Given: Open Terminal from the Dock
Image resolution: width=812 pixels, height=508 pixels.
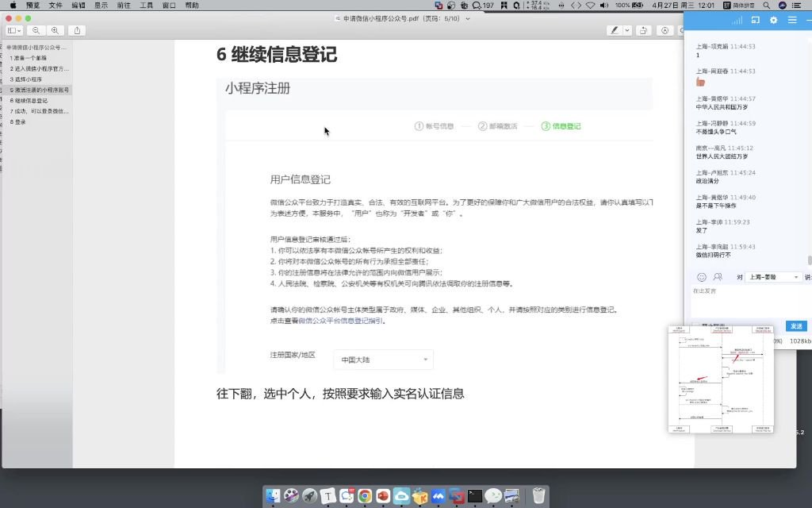Looking at the screenshot, I should [475, 496].
